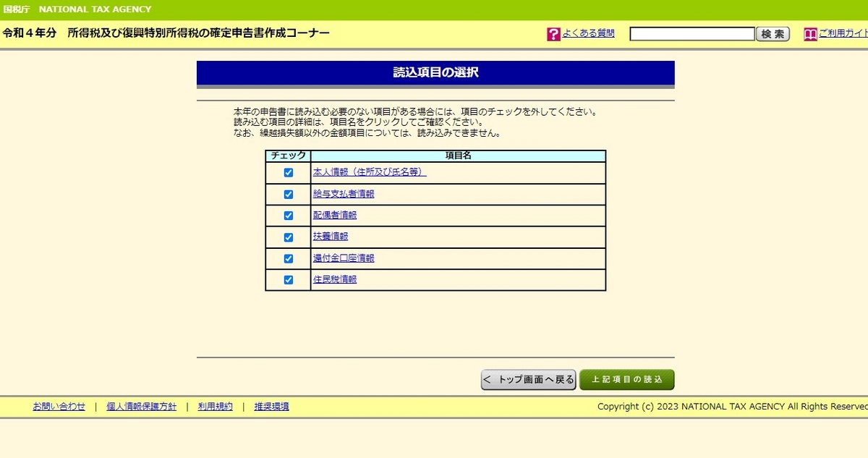
Task: Click the 令和４年分 確定申告書作成コーナー title
Action: click(x=166, y=34)
